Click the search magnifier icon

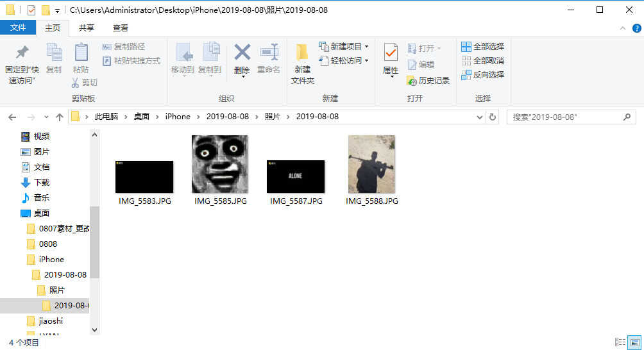[627, 117]
